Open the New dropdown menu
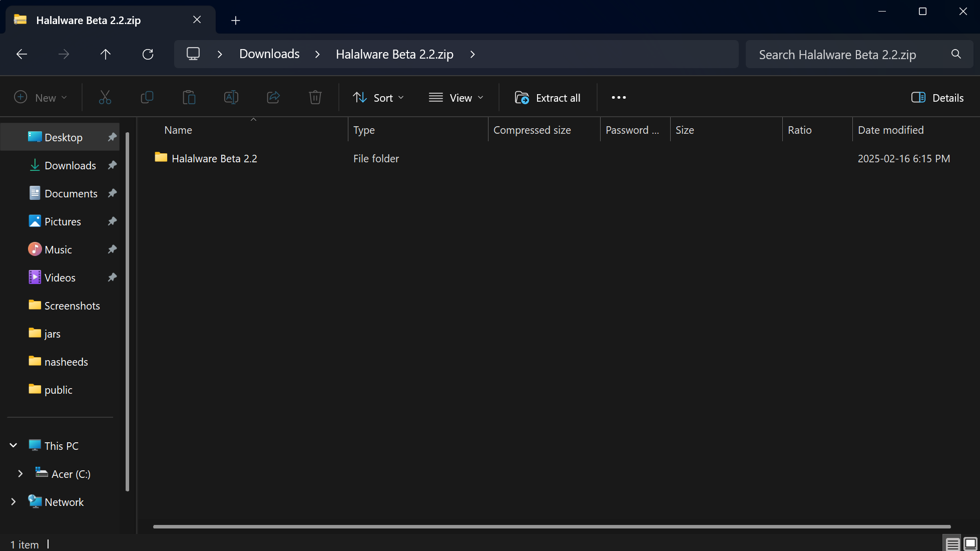 (x=41, y=98)
